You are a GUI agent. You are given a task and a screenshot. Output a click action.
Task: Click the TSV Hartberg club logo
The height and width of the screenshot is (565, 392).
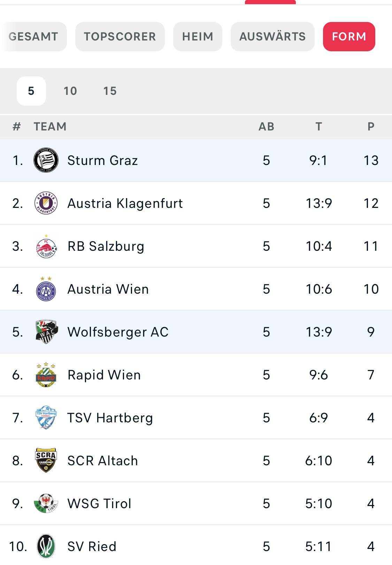(x=46, y=417)
